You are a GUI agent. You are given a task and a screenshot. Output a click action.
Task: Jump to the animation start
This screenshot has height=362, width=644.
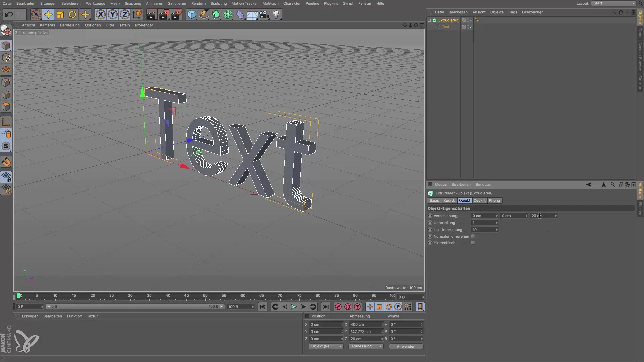[x=263, y=307]
